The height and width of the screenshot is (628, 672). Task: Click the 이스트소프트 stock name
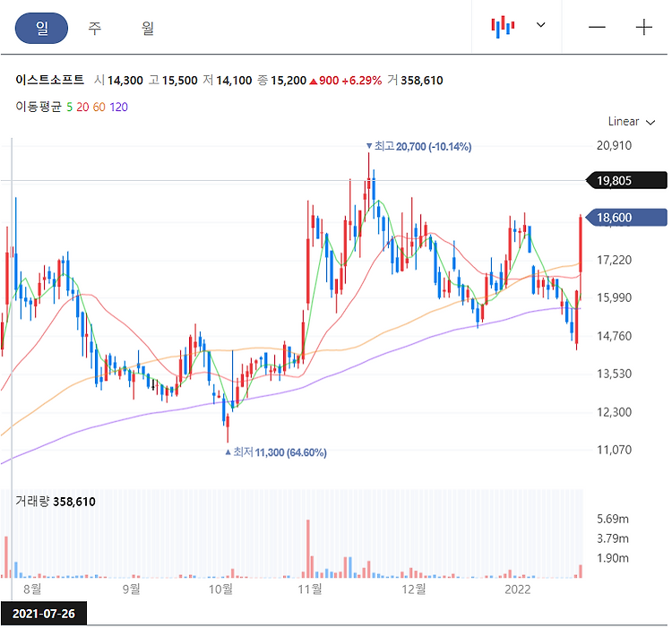tap(49, 80)
